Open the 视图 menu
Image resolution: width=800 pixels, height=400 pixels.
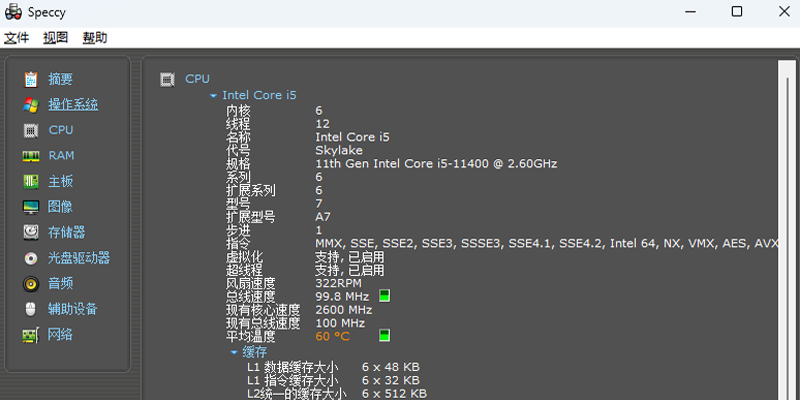tap(56, 38)
